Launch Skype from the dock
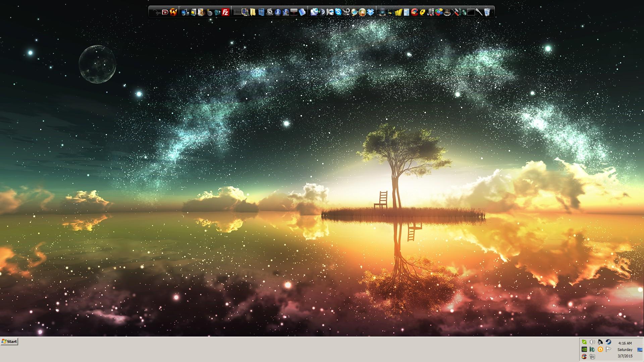 click(x=338, y=12)
